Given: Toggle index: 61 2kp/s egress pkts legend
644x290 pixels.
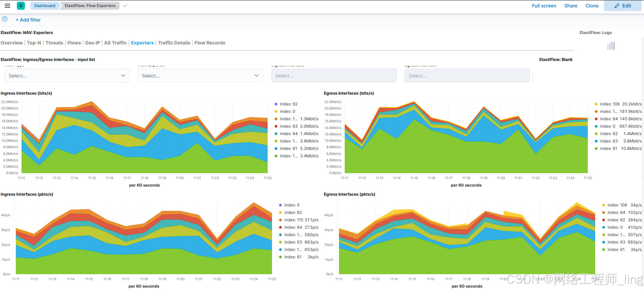Looking at the screenshot, I should tap(622, 250).
